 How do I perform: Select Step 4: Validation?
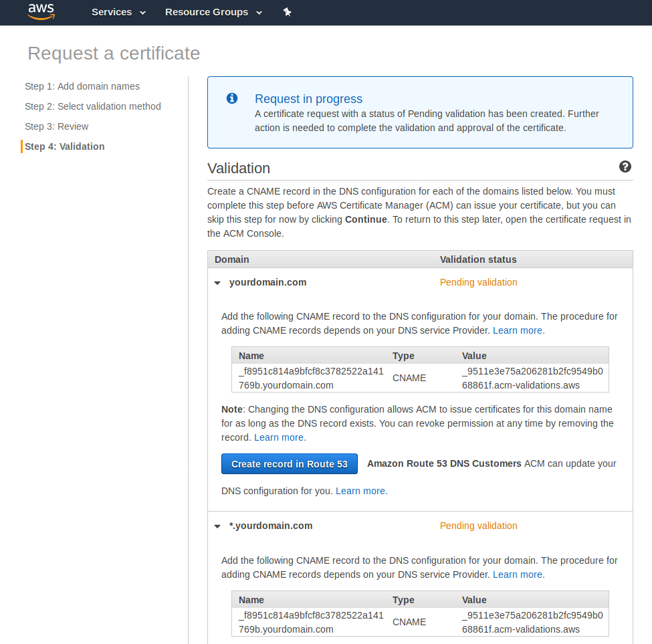click(64, 146)
